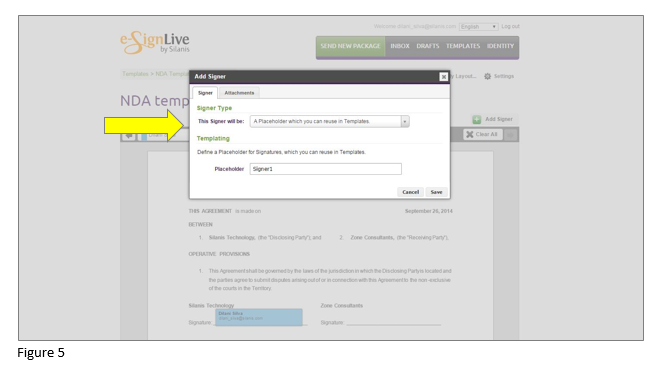This screenshot has width=670, height=367.
Task: Open the Settings gear icon
Action: (x=488, y=76)
